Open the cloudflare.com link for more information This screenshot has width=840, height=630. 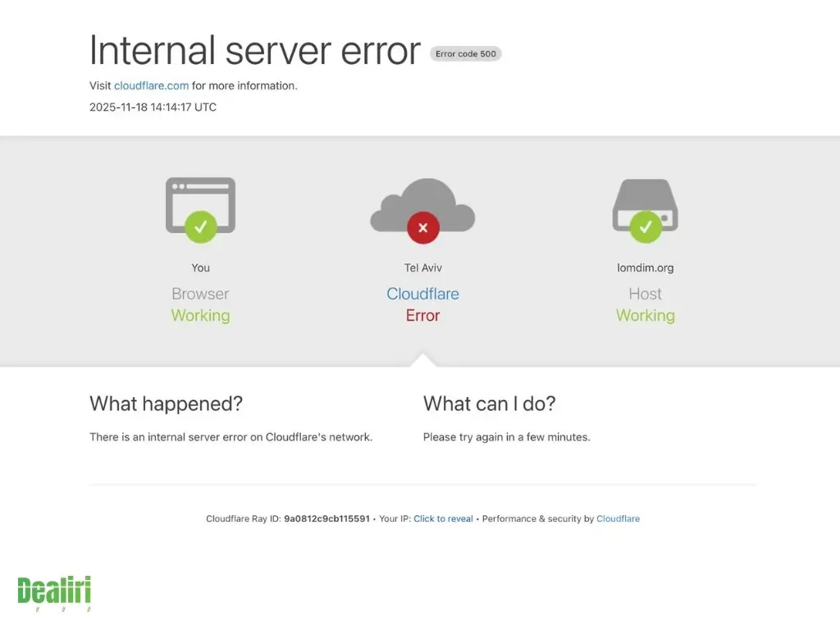coord(151,85)
